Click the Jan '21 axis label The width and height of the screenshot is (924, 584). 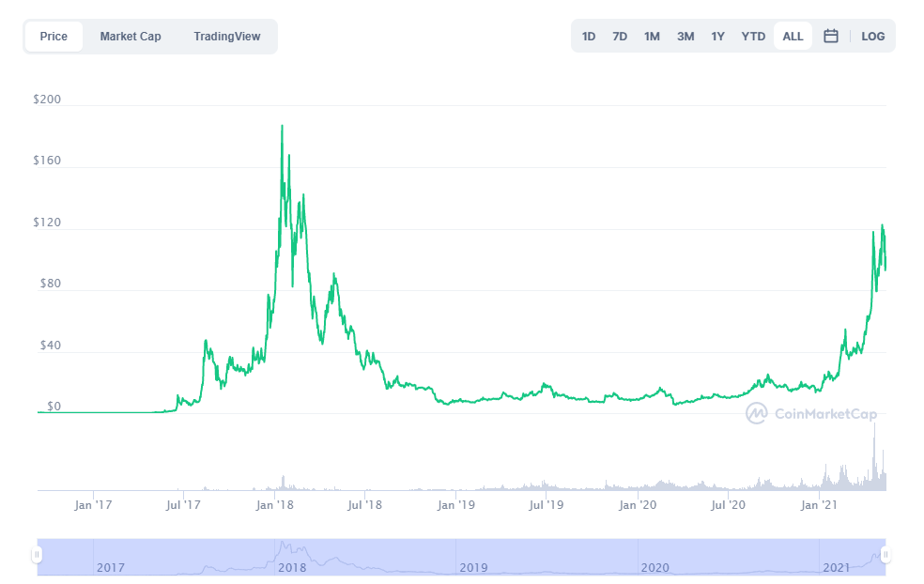[x=819, y=505]
